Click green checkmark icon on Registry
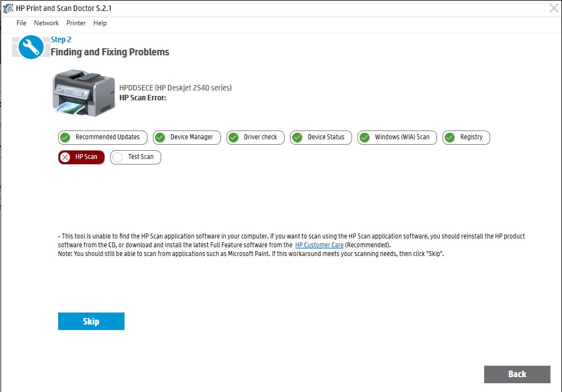The height and width of the screenshot is (392, 562). (x=450, y=137)
